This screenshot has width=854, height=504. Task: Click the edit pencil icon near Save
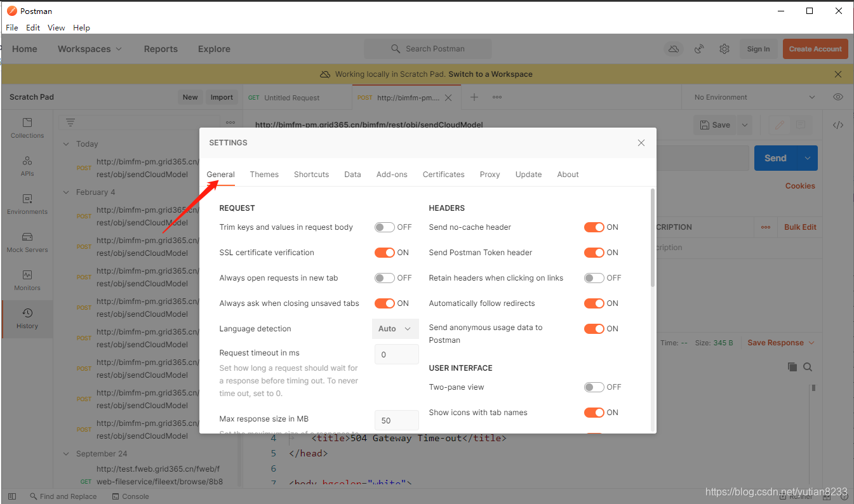pos(779,125)
